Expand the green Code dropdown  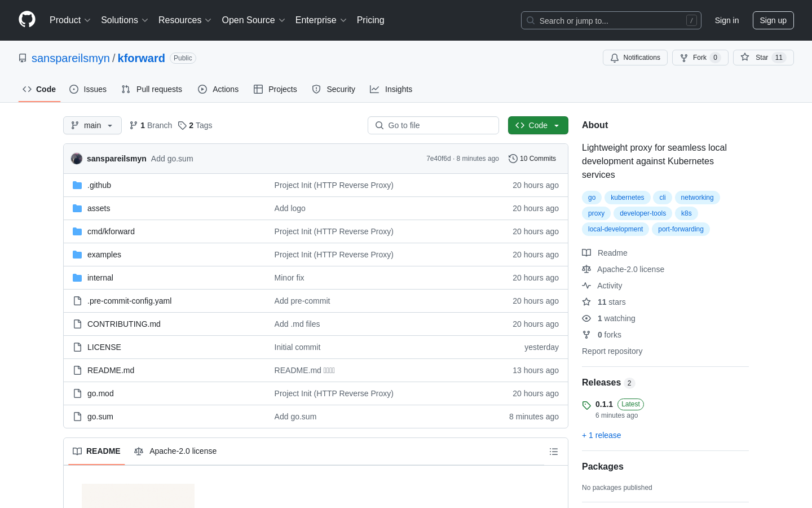[538, 125]
